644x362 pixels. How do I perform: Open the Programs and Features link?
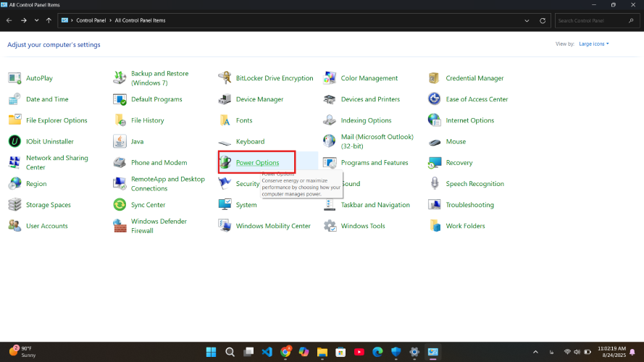tap(374, 163)
